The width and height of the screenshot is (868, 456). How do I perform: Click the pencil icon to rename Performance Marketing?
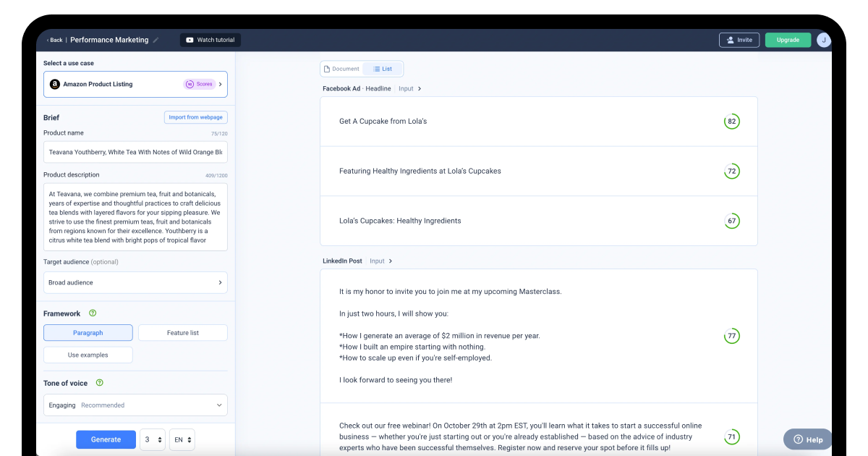(x=156, y=41)
